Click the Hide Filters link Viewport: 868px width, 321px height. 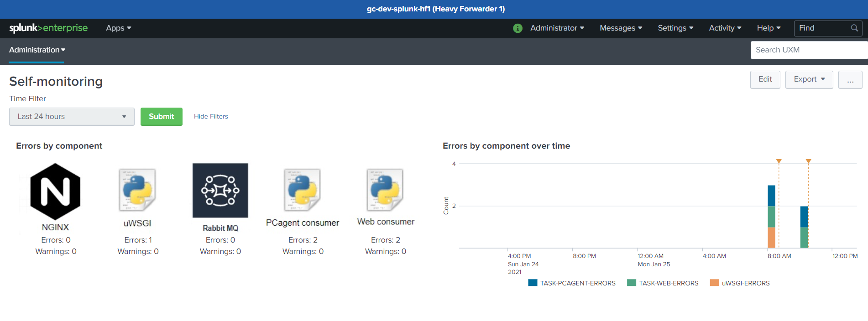pos(211,117)
